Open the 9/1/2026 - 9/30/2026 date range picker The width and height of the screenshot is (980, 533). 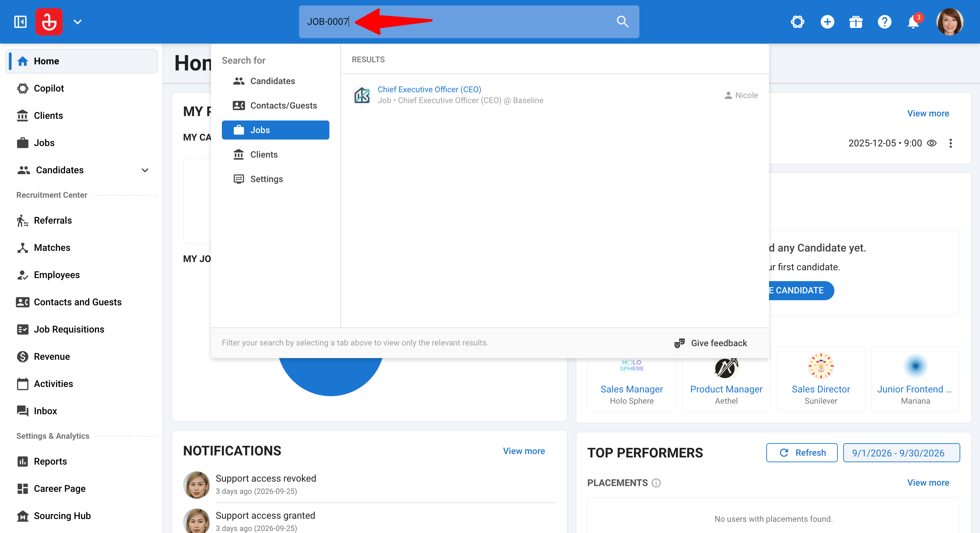901,453
